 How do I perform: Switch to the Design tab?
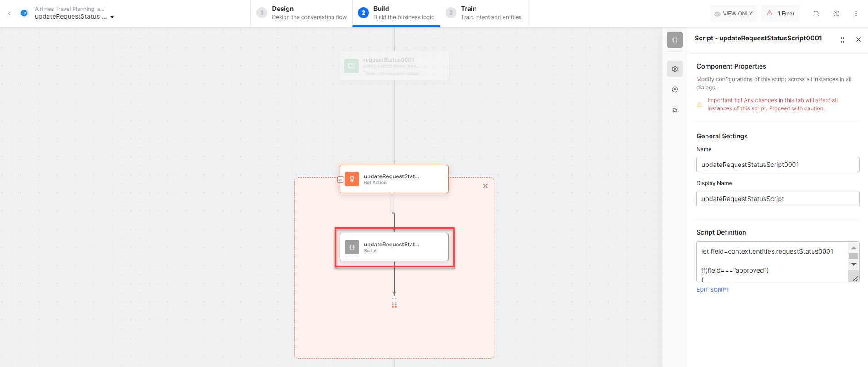point(302,13)
